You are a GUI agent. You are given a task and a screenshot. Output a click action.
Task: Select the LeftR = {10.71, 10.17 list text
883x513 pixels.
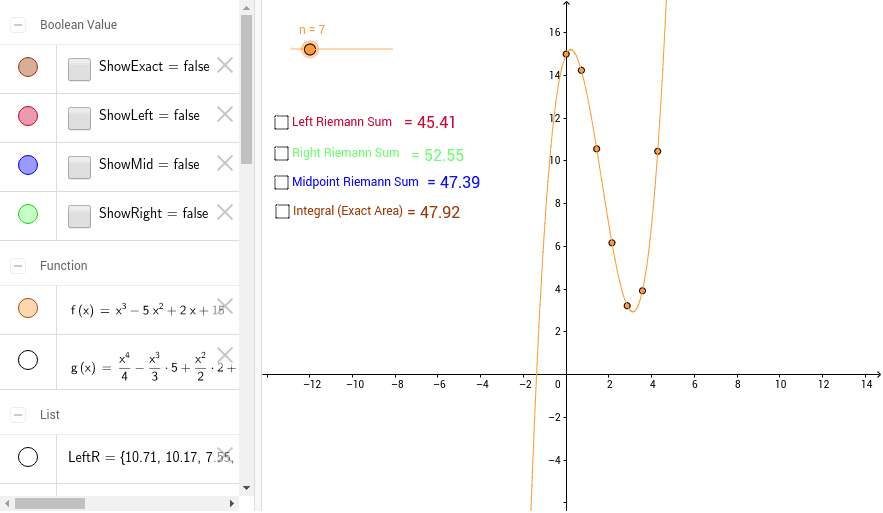click(151, 457)
